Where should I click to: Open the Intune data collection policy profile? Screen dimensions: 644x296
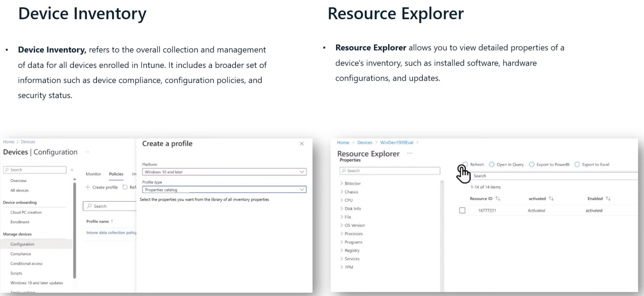tap(111, 233)
